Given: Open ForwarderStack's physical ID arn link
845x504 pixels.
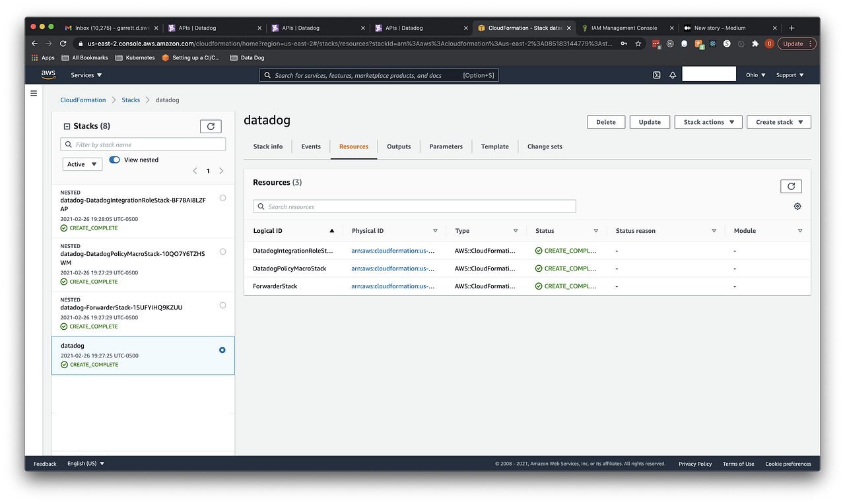Looking at the screenshot, I should 393,286.
